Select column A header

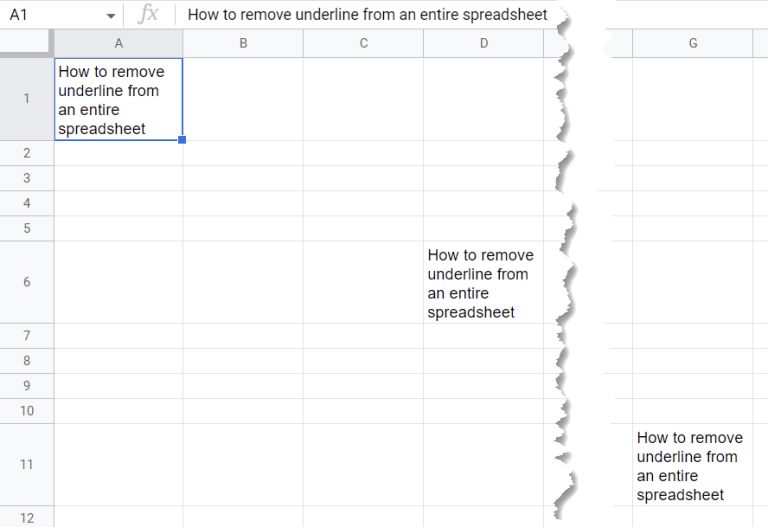click(118, 43)
